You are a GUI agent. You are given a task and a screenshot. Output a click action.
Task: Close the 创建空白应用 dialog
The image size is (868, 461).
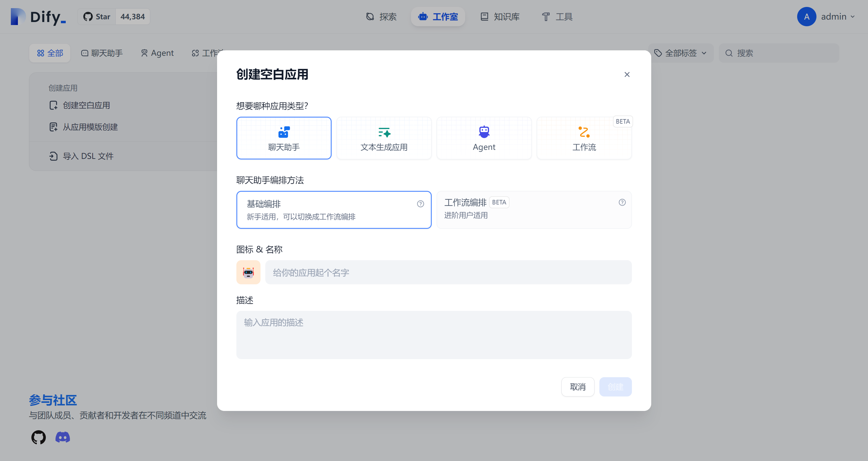pyautogui.click(x=627, y=74)
